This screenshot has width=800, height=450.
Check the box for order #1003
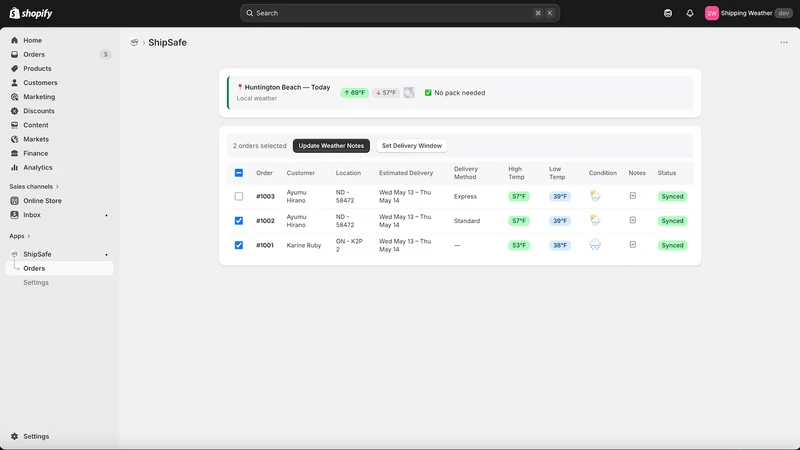point(239,196)
